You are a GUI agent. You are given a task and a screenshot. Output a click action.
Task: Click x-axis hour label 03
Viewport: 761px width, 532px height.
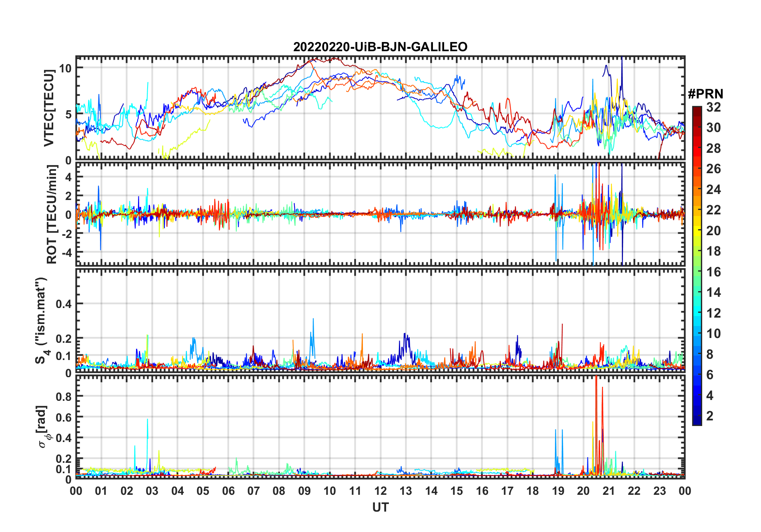coord(152,491)
